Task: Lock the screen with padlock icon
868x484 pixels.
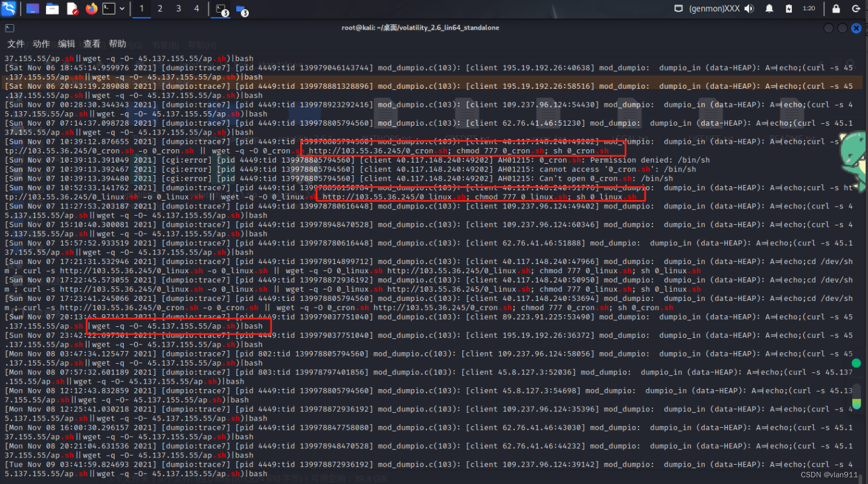Action: (836, 8)
